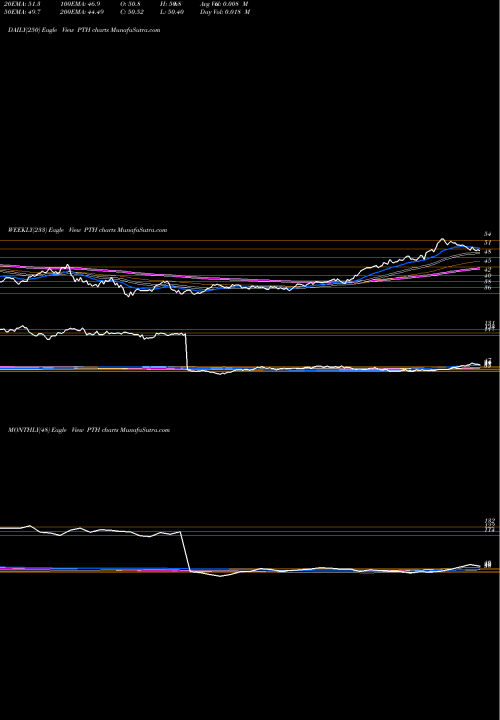Click the 50EMA: 49.7 reading
The image size is (500, 720).
22,12
